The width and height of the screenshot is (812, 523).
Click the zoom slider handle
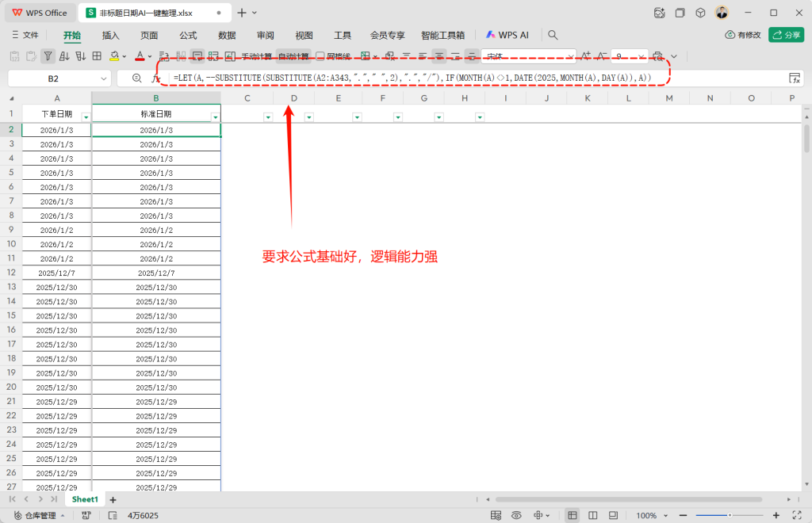tap(730, 515)
